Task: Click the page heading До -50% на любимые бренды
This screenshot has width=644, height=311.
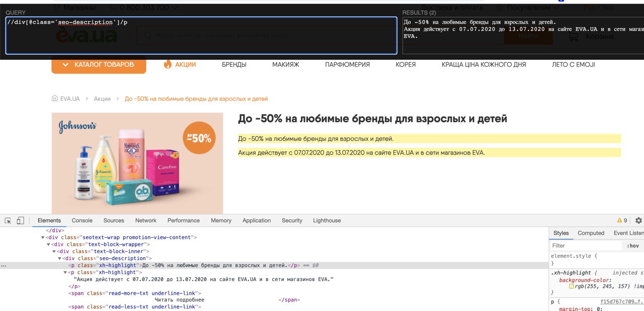Action: pyautogui.click(x=372, y=119)
